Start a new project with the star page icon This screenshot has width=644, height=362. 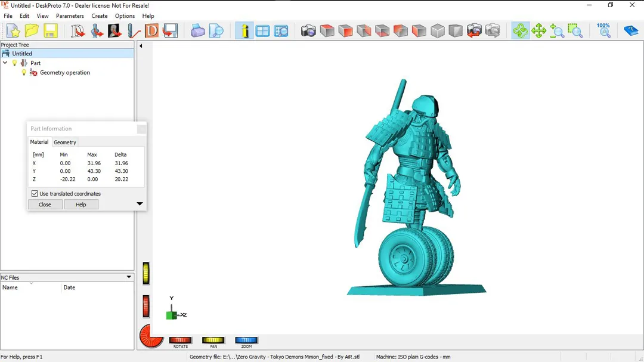(13, 31)
